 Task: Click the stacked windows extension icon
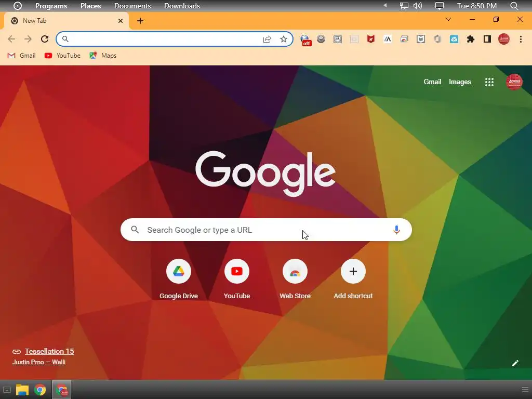tap(404, 39)
